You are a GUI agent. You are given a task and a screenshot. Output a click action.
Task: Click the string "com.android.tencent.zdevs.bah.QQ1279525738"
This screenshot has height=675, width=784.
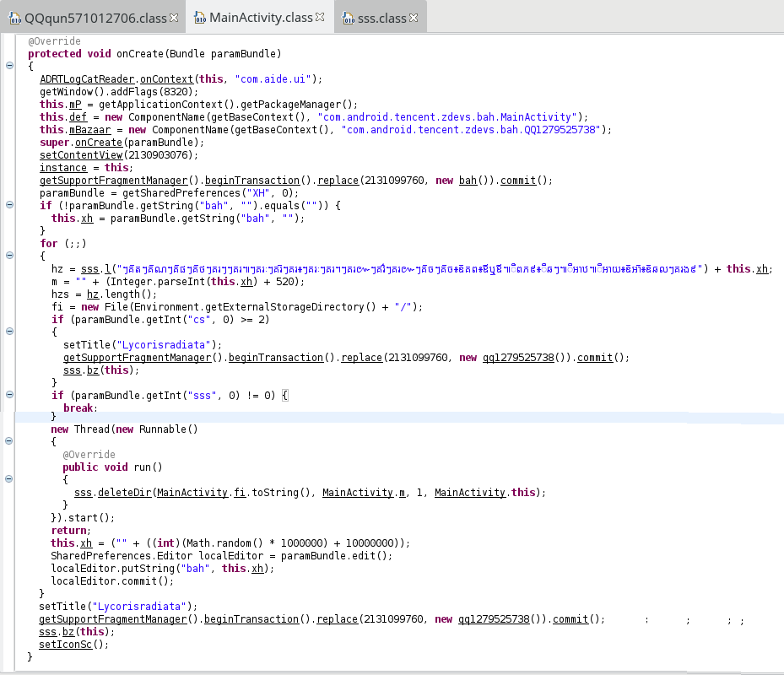471,130
